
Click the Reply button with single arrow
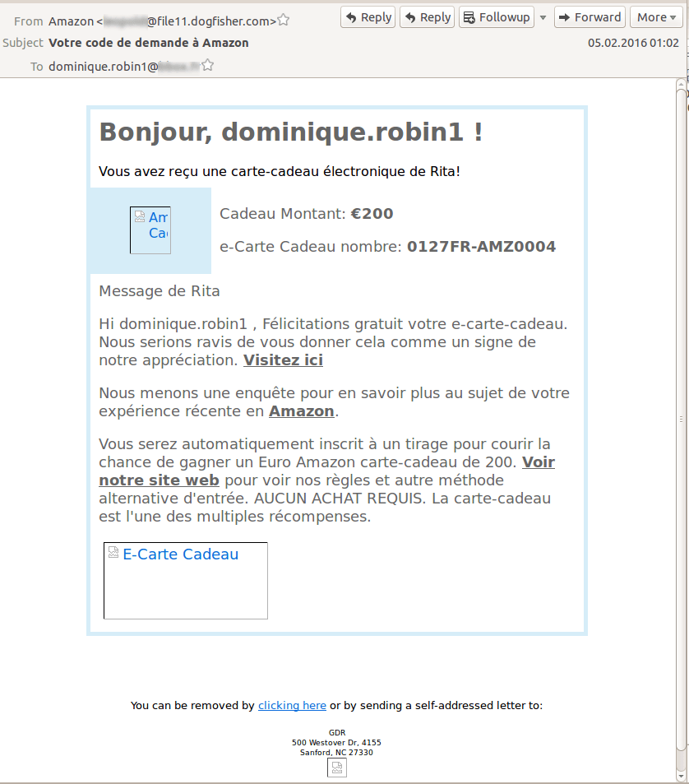pyautogui.click(x=368, y=17)
